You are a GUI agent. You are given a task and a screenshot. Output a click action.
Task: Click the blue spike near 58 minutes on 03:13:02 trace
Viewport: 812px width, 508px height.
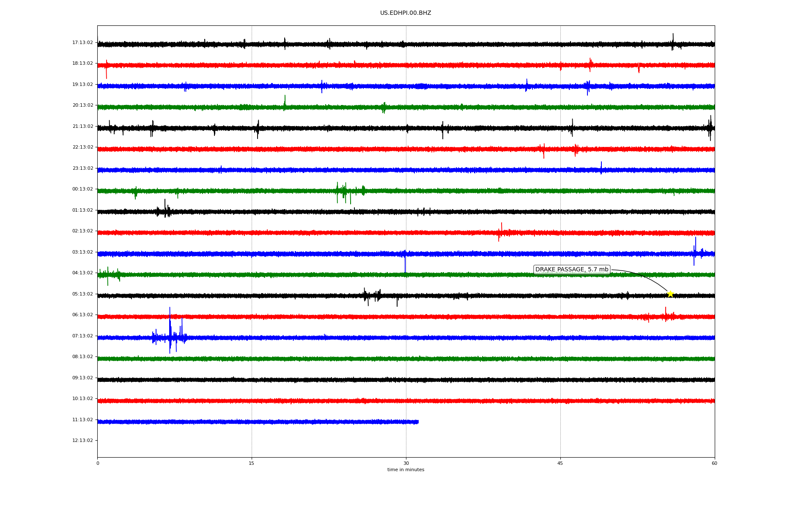695,251
